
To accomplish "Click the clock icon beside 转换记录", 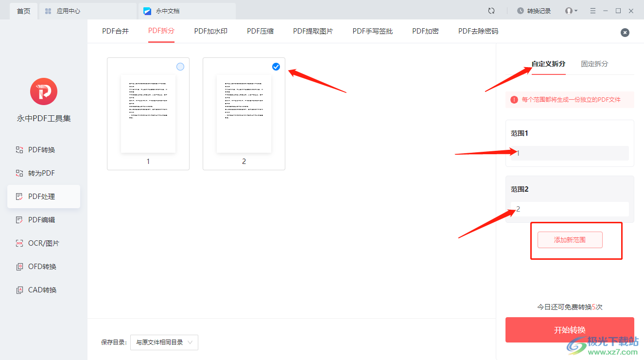I will (521, 11).
